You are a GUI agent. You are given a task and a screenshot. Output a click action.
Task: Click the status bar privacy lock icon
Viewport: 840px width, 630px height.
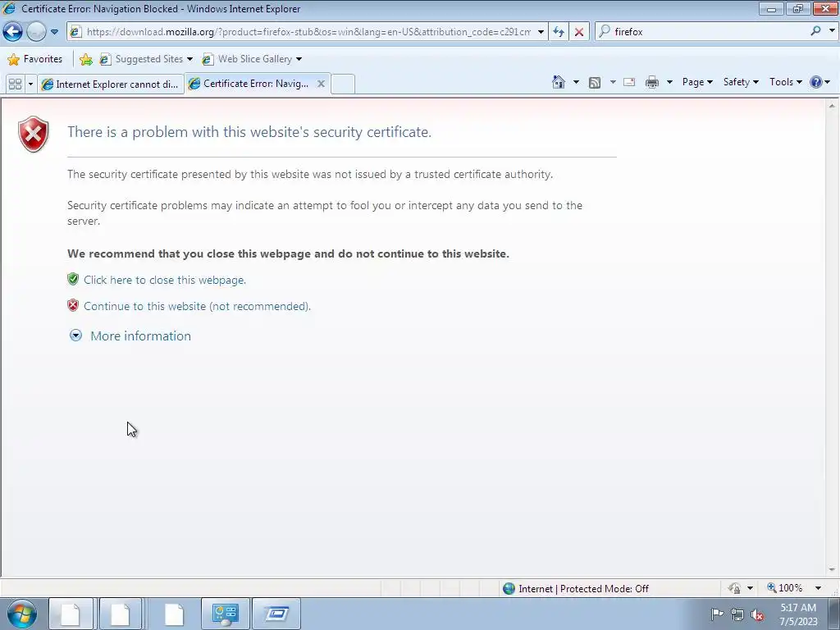(734, 588)
